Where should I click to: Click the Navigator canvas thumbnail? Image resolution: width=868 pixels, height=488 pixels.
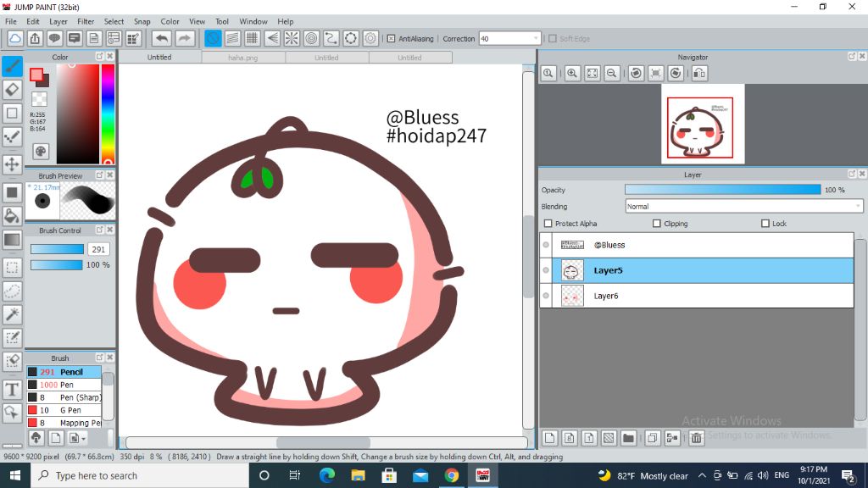pos(703,124)
